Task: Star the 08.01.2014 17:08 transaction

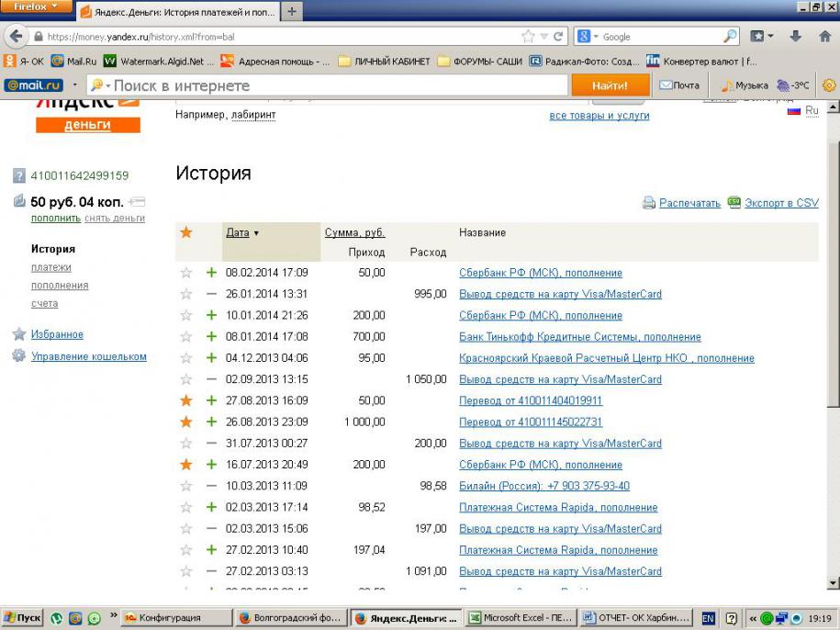Action: [185, 336]
